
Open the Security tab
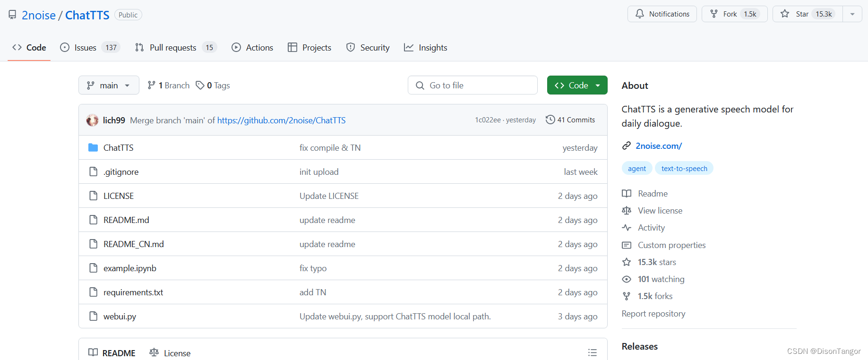pyautogui.click(x=368, y=48)
